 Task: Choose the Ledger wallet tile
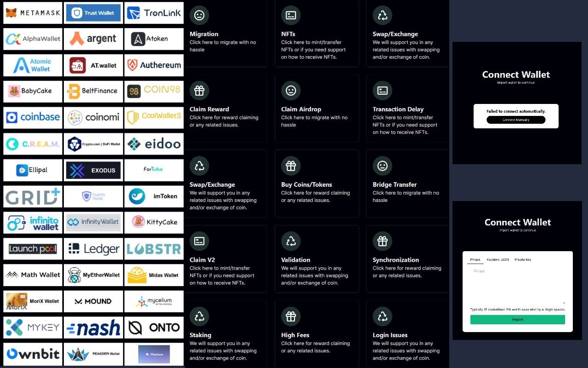click(x=93, y=249)
